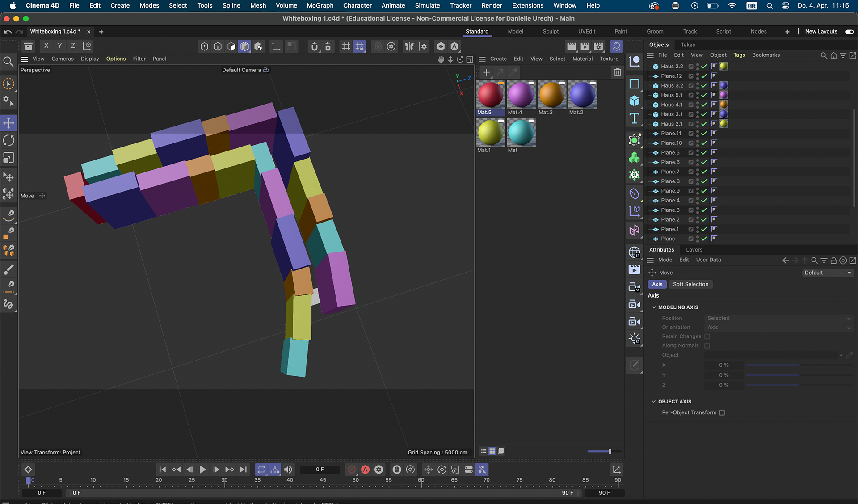Screen dimensions: 858x504
Task: Open the Default mode dropdown
Action: [828, 273]
